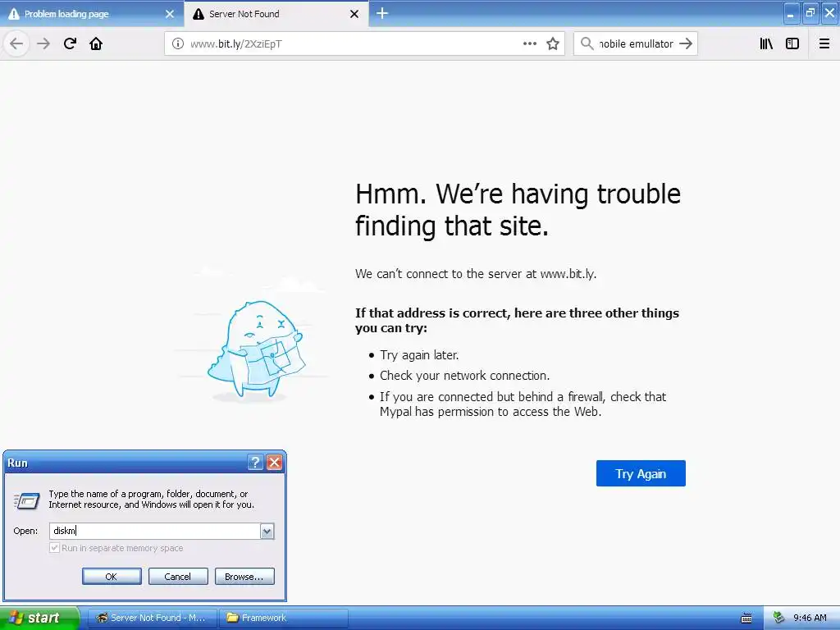The width and height of the screenshot is (840, 630).
Task: Click the search magnifier icon
Action: pos(587,43)
